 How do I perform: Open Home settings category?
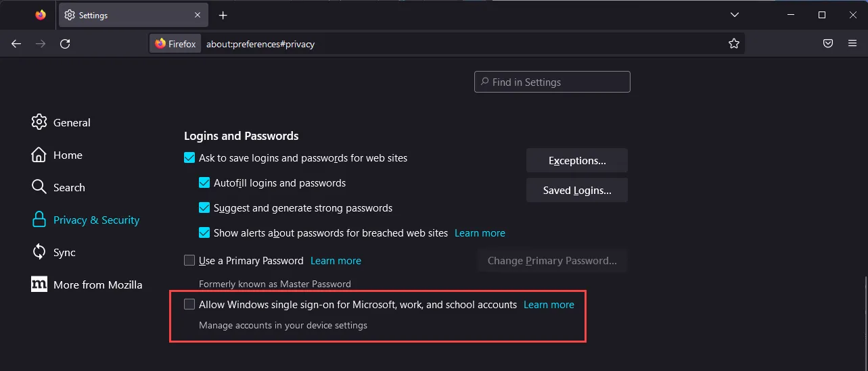57,155
